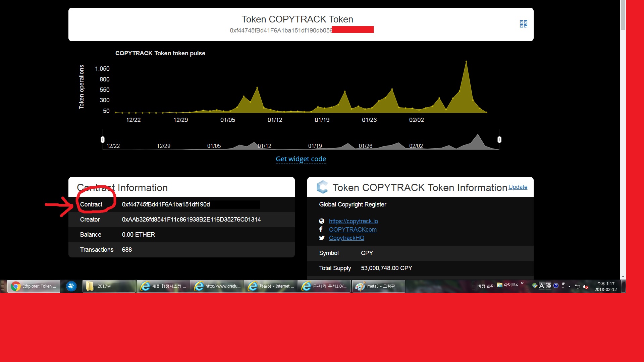The width and height of the screenshot is (644, 362).
Task: Toggle the A input mode indicator
Action: point(541,286)
